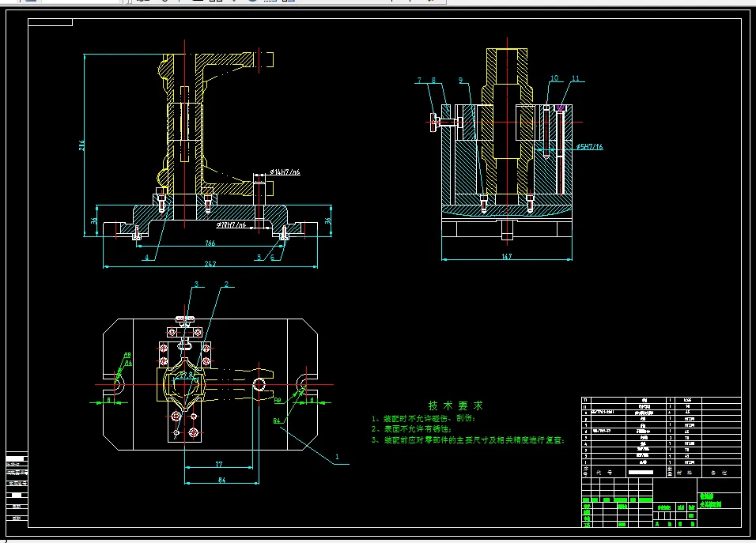Viewport: 756px width, 543px height.
Task: Select the knurled screw head in side view
Action: click(x=433, y=123)
